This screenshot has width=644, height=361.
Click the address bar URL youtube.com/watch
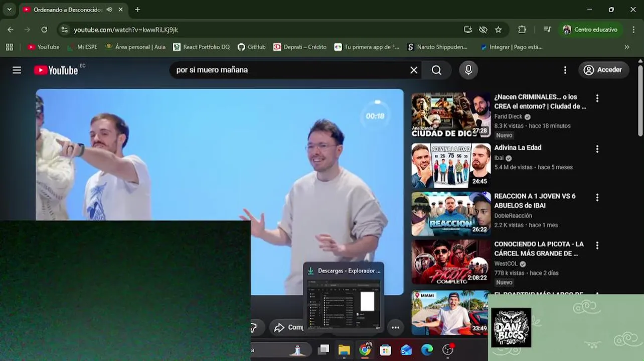[x=126, y=30]
